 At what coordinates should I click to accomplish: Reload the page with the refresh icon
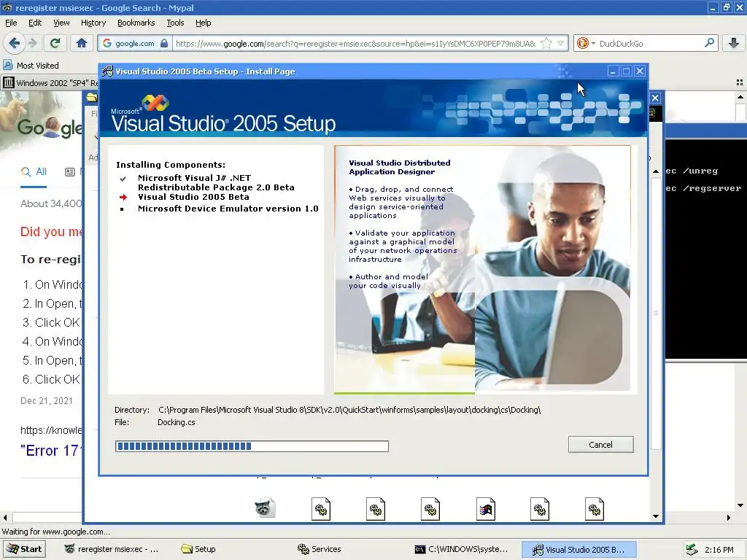click(55, 43)
